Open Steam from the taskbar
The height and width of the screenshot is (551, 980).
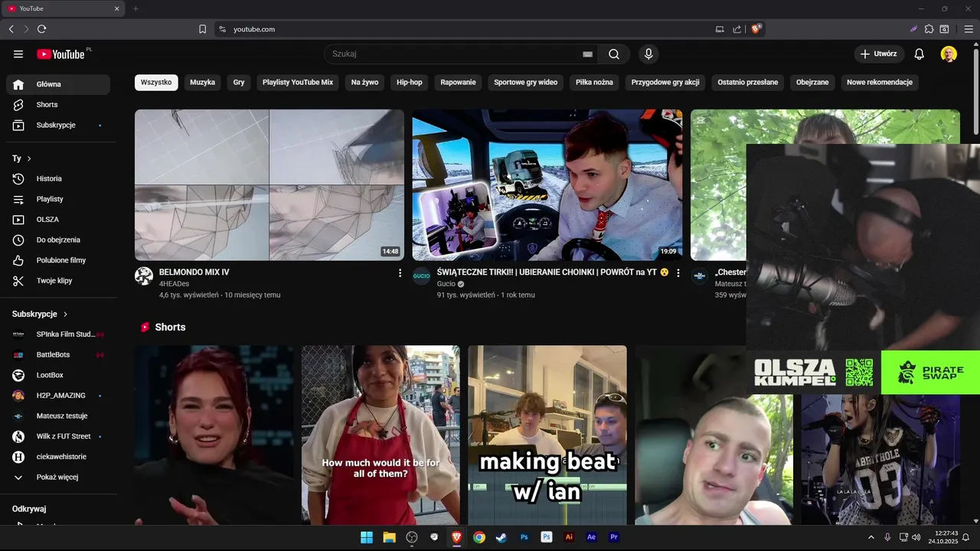coord(501,537)
